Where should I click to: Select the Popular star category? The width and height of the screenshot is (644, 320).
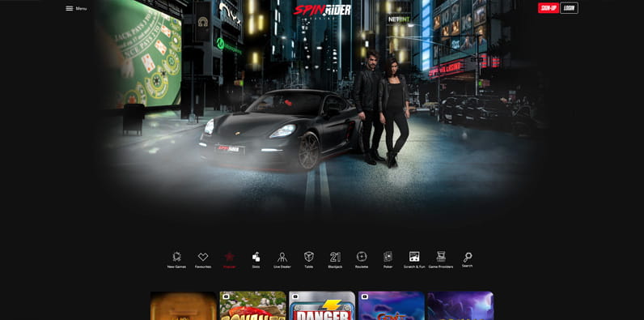click(229, 260)
